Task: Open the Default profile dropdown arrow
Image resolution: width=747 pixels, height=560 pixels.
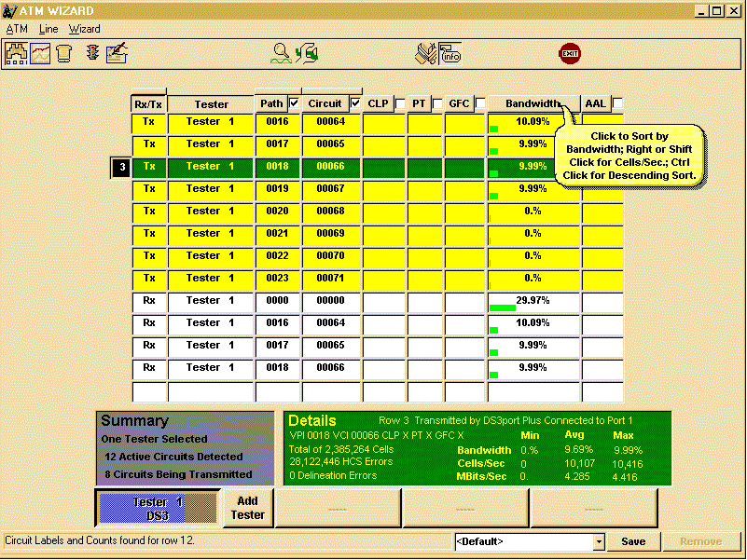Action: [x=599, y=541]
